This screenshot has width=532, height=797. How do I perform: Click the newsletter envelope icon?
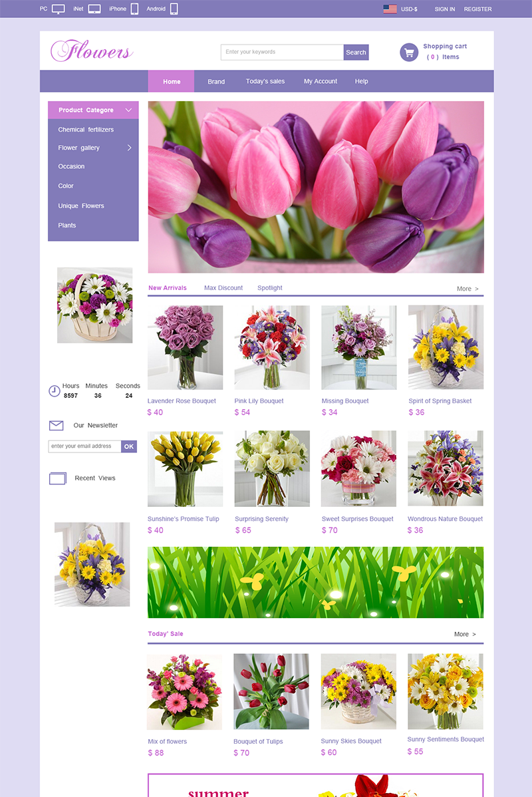tap(57, 425)
